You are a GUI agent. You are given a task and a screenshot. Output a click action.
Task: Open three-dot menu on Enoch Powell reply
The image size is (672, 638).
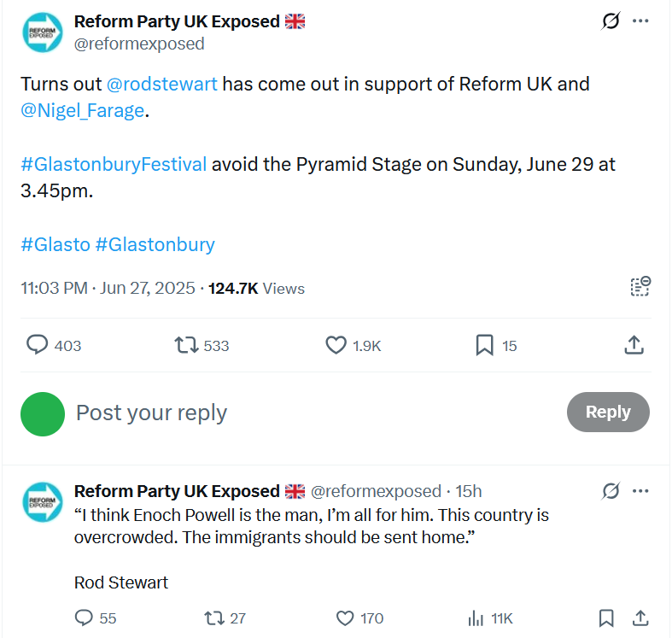[640, 491]
